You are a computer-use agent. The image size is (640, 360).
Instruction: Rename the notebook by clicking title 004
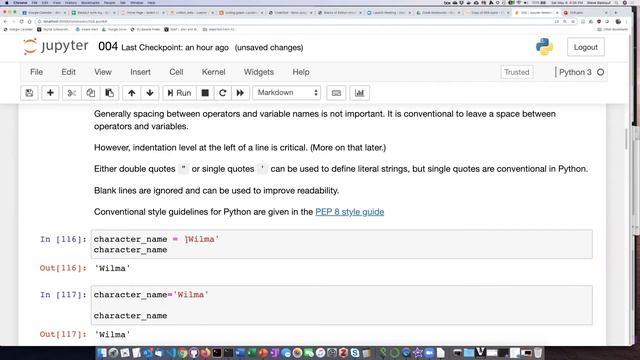(108, 47)
